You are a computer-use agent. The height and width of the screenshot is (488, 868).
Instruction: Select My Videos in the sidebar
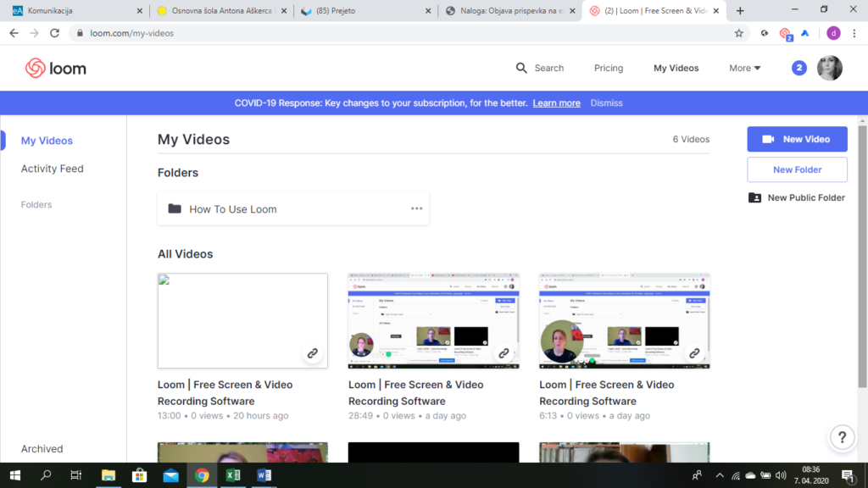point(47,141)
